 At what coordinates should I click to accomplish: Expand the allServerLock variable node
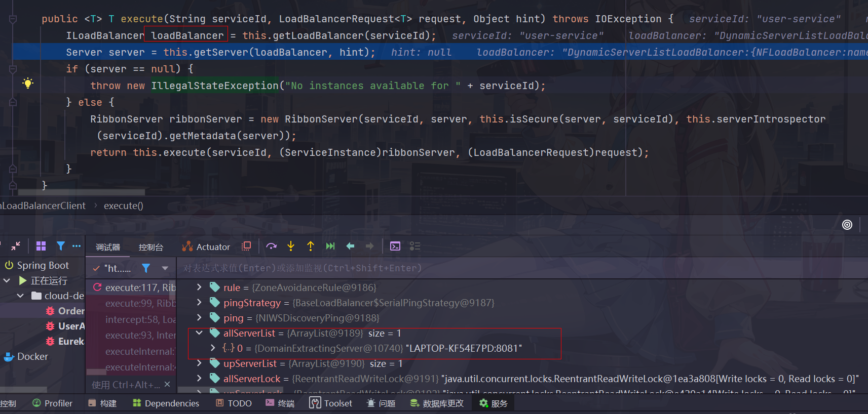(x=199, y=379)
